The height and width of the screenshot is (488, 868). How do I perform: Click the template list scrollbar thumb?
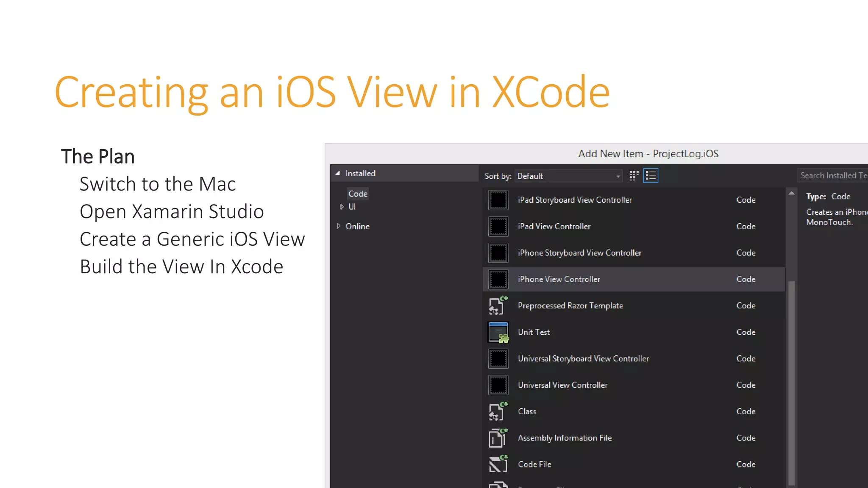[791, 383]
